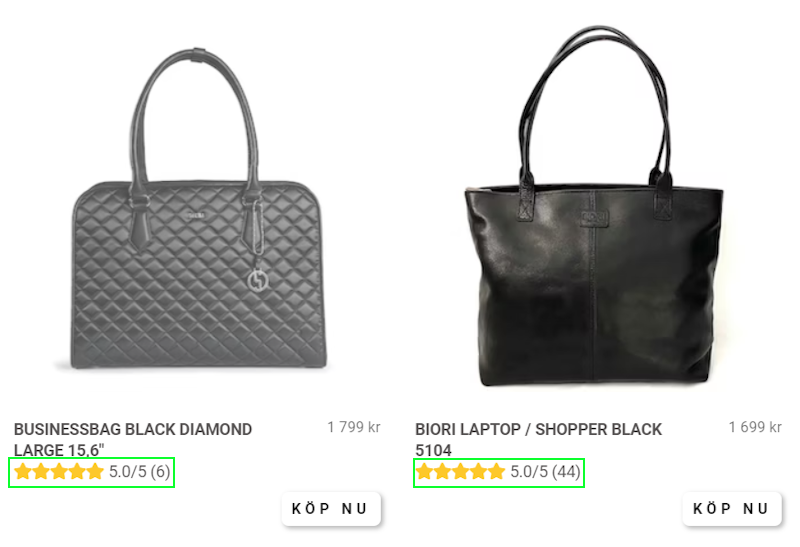Click the embossed logo on the shopper tote
This screenshot has width=800, height=547.
594,218
